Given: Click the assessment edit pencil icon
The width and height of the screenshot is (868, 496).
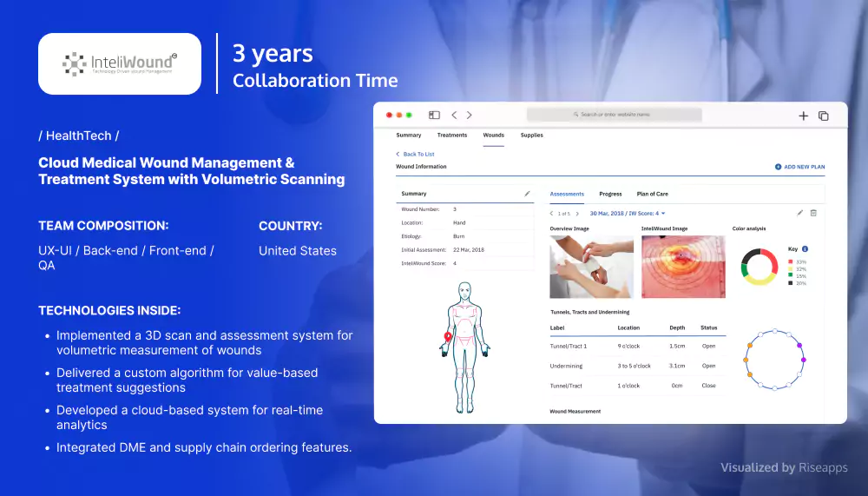Looking at the screenshot, I should click(x=799, y=213).
